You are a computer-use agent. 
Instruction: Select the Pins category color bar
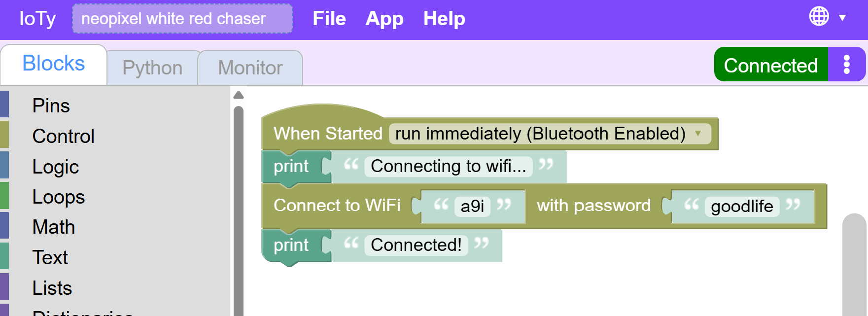point(4,105)
